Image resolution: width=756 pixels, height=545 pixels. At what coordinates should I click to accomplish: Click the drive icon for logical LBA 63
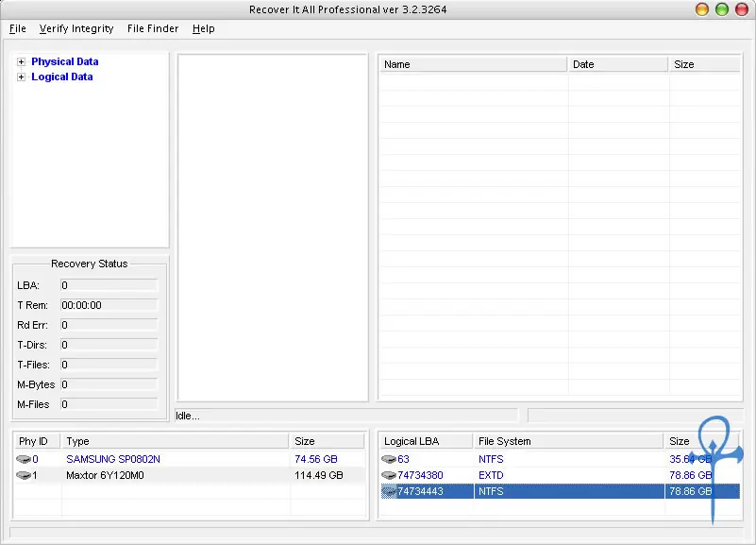(x=389, y=459)
